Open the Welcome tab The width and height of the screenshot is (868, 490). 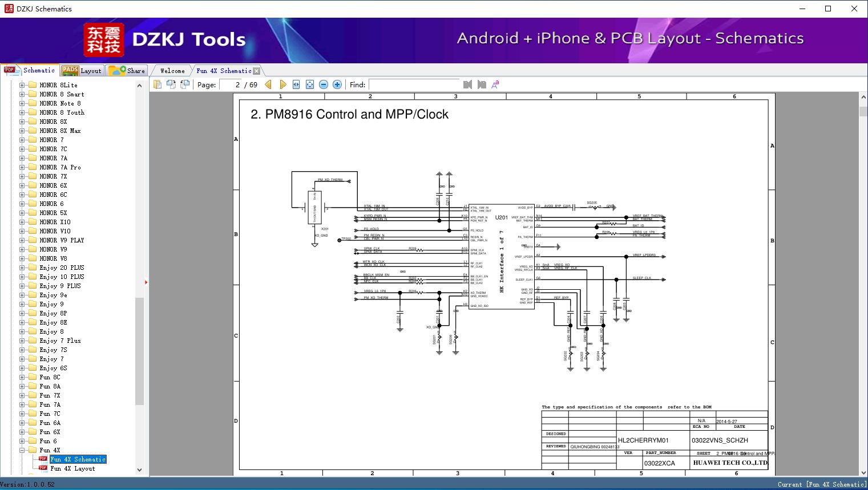coord(172,71)
